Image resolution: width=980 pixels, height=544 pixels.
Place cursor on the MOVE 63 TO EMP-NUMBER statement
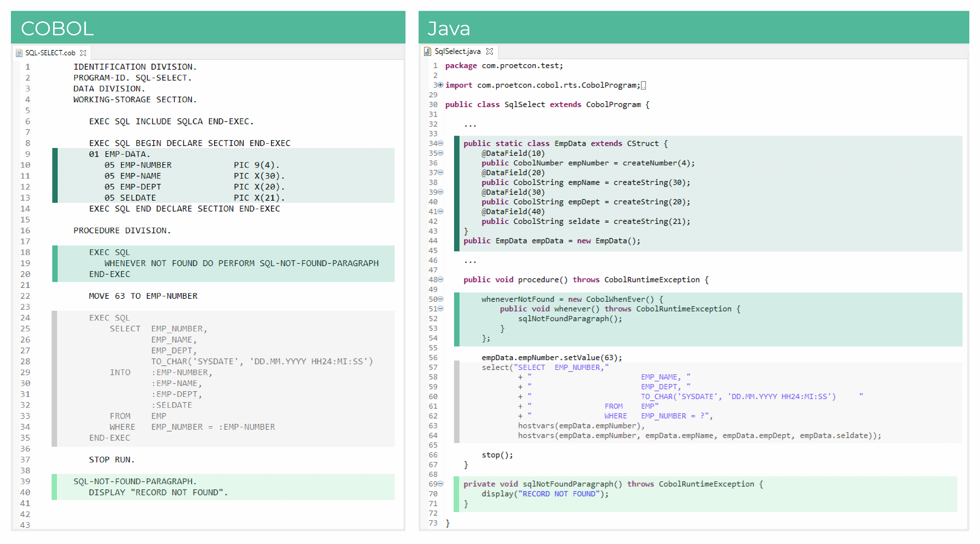coord(143,296)
